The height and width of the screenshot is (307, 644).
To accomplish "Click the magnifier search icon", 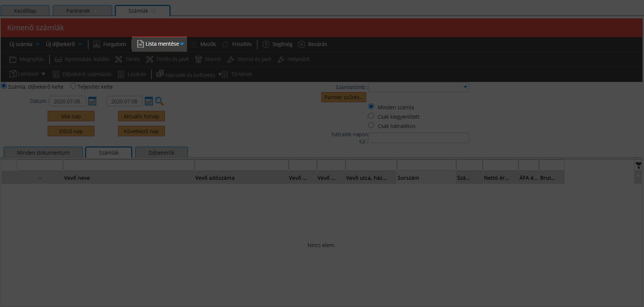I will pyautogui.click(x=159, y=101).
